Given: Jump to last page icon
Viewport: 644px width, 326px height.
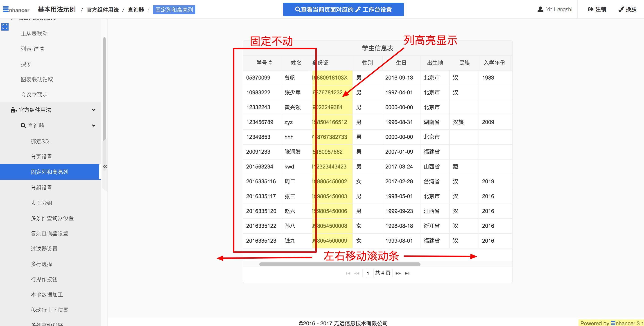Looking at the screenshot, I should tap(407, 273).
